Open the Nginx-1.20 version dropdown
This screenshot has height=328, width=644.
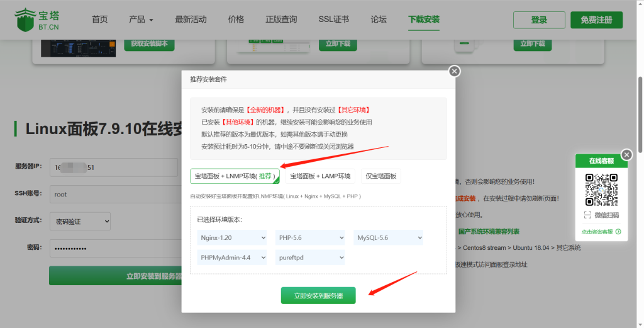tap(231, 238)
